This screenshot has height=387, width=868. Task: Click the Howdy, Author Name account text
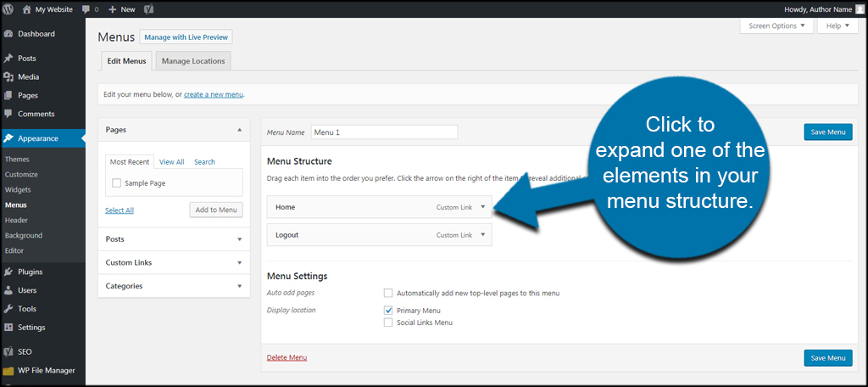(x=818, y=9)
